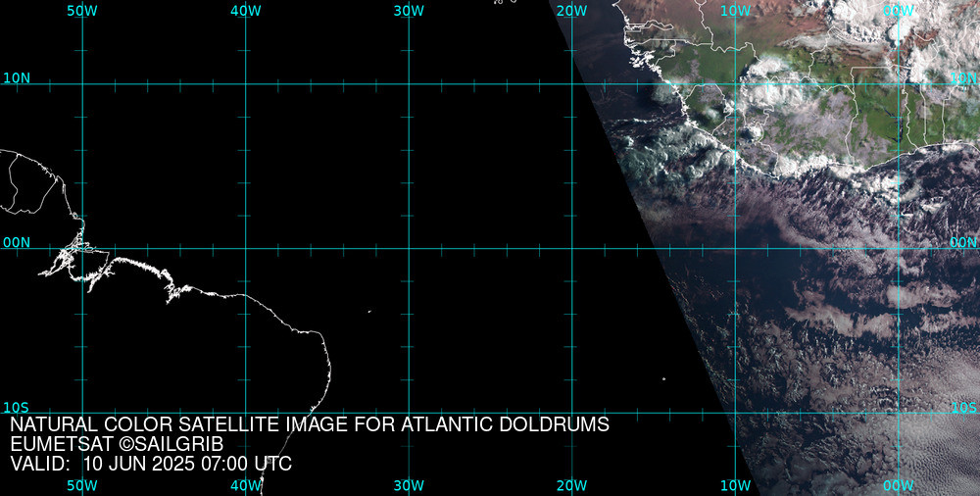Click the 00W longitude label along the bottom edge
Image resolution: width=980 pixels, height=496 pixels.
tap(899, 485)
